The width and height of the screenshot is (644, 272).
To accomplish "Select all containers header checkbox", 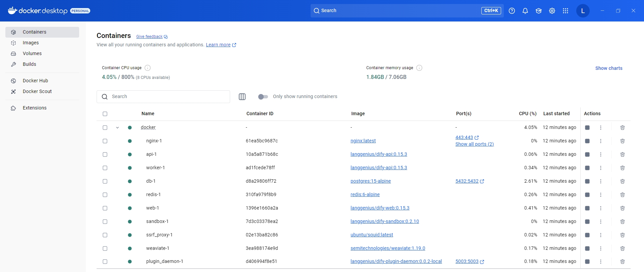I will [x=105, y=114].
